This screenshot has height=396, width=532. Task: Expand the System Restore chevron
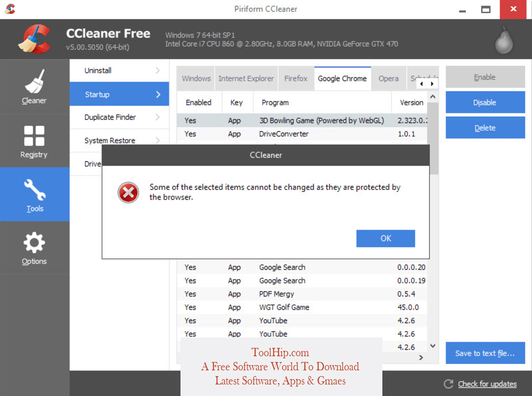[157, 140]
